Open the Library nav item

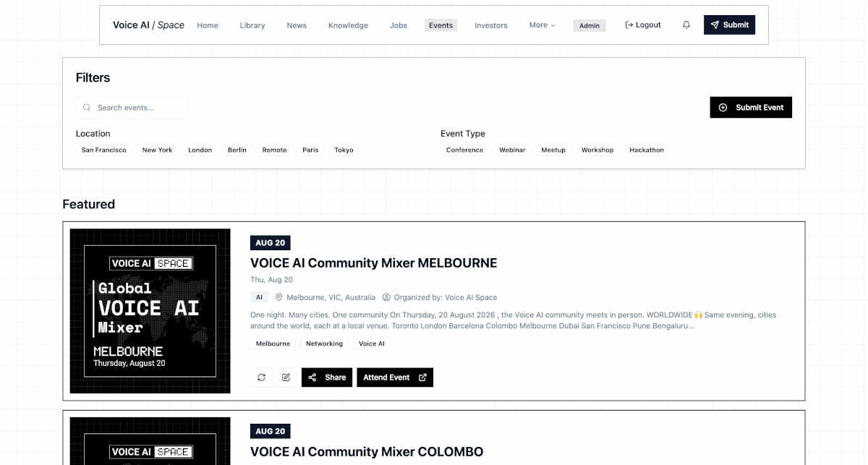tap(252, 25)
